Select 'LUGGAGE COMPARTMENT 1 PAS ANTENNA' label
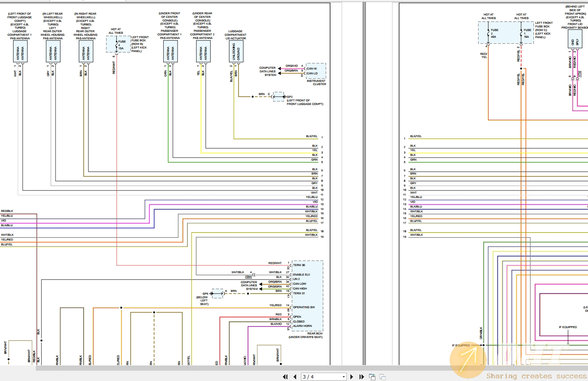Screen dimensions: 588x381 (20, 35)
